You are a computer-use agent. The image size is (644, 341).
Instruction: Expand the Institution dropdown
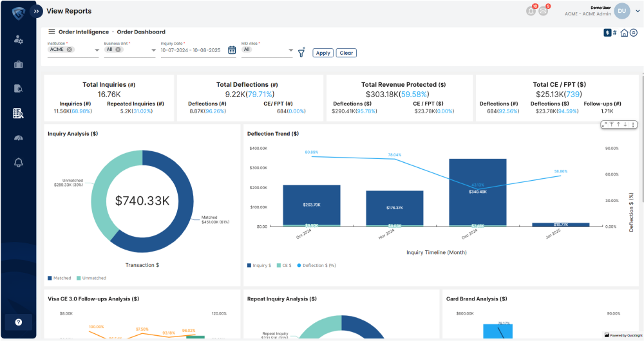[97, 50]
